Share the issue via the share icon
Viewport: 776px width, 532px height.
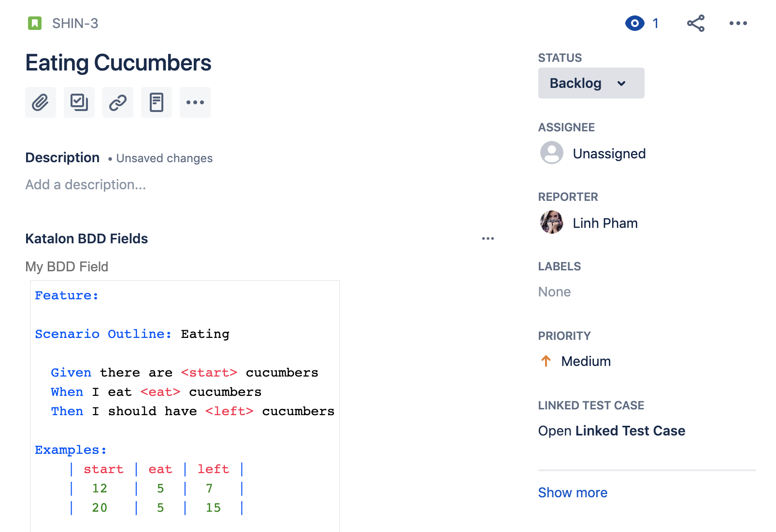coord(695,23)
